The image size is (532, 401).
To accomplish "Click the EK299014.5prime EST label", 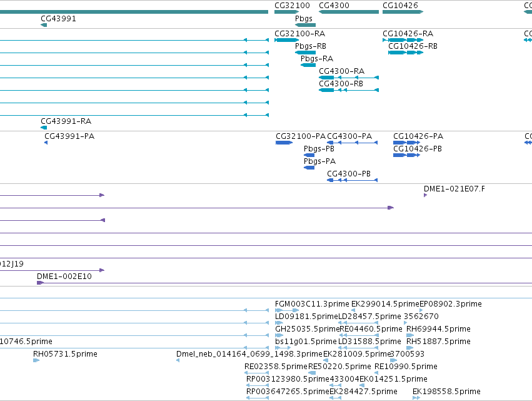I will tap(386, 304).
